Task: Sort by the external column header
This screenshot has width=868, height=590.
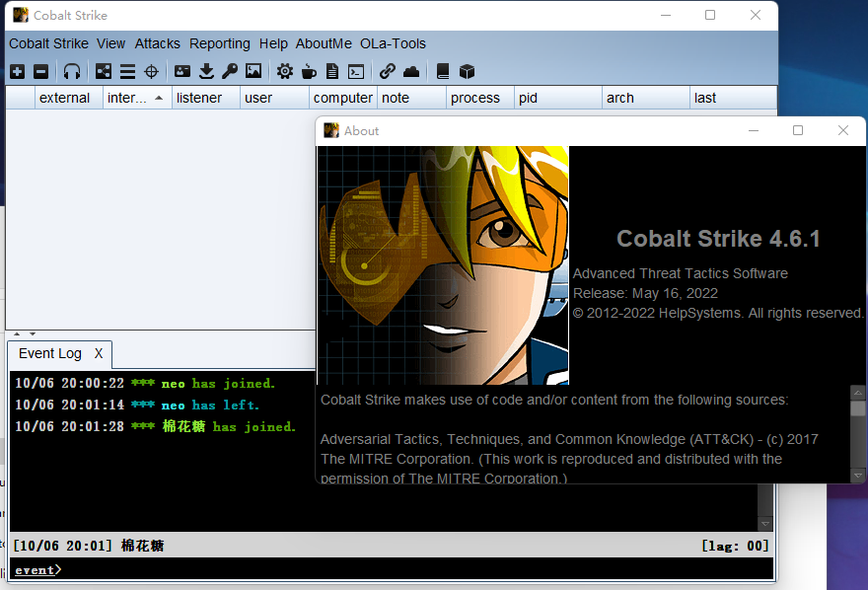Action: point(69,98)
